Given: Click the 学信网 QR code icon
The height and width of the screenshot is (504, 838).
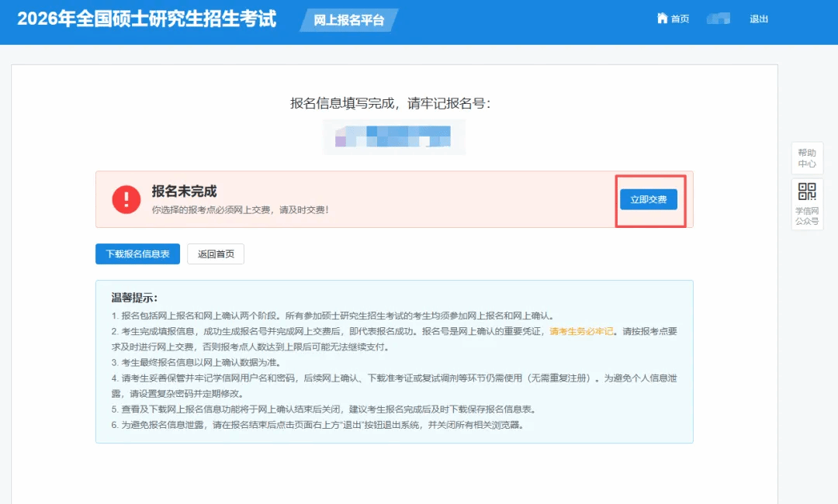Looking at the screenshot, I should 807,192.
